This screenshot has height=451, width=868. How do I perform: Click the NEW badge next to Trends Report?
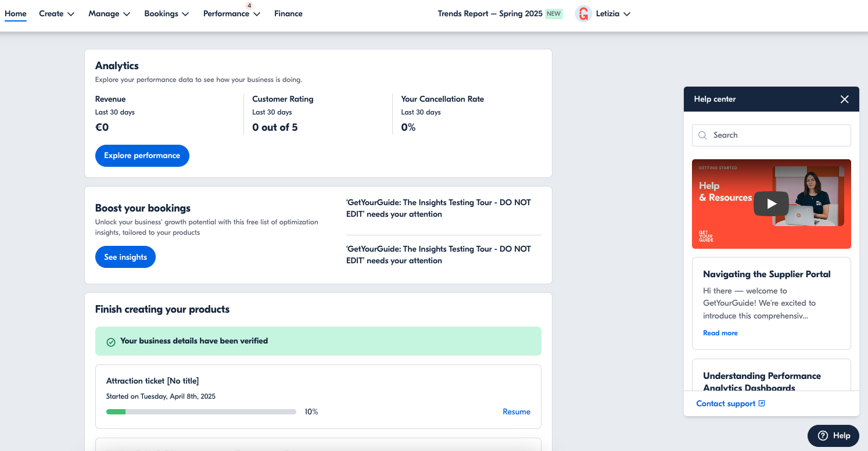(x=554, y=14)
